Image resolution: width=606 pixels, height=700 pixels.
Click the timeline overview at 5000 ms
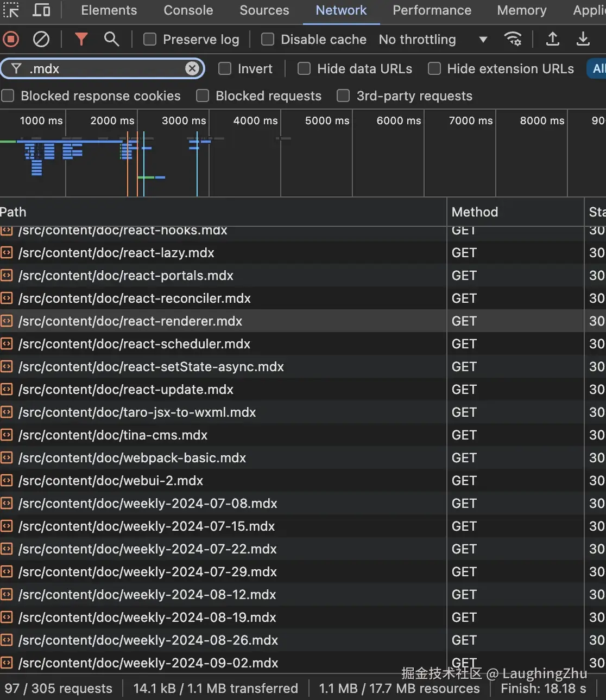click(x=327, y=120)
